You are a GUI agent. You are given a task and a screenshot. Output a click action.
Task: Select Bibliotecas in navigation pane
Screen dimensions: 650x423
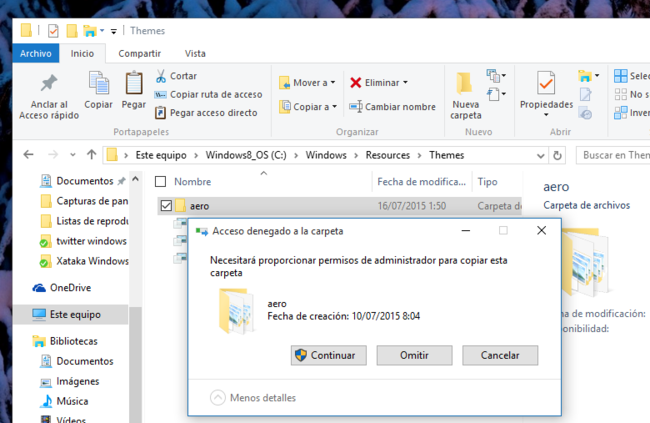65,341
